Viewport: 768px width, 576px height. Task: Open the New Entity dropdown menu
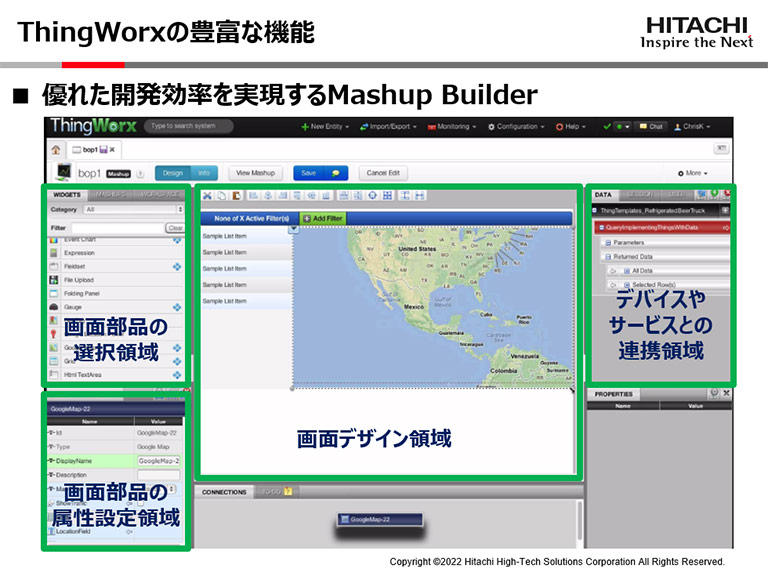tap(327, 127)
